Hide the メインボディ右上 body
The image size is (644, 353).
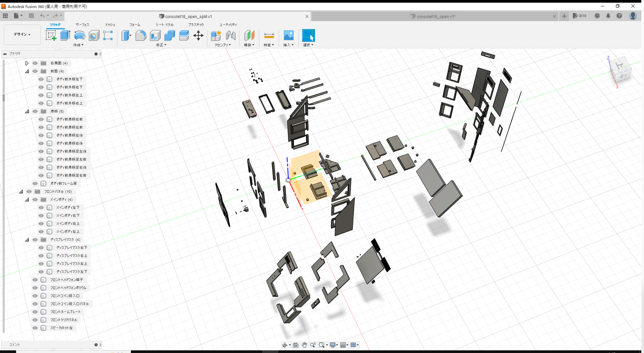(41, 224)
